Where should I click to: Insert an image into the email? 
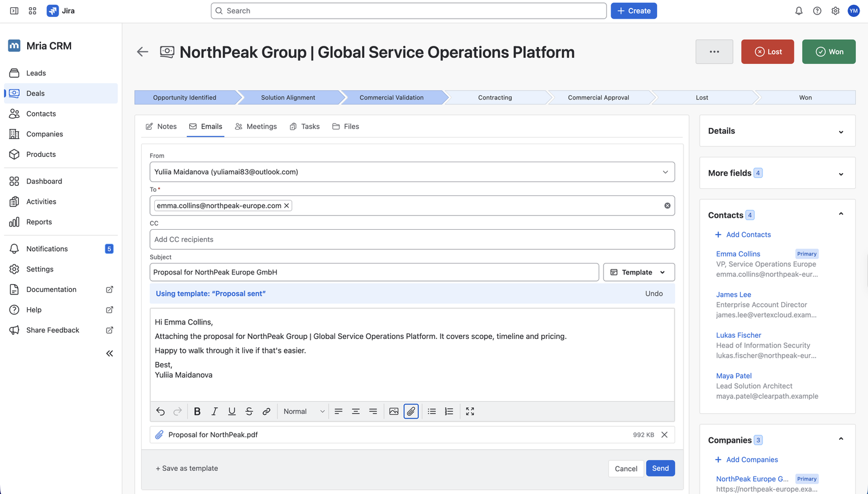click(x=394, y=411)
